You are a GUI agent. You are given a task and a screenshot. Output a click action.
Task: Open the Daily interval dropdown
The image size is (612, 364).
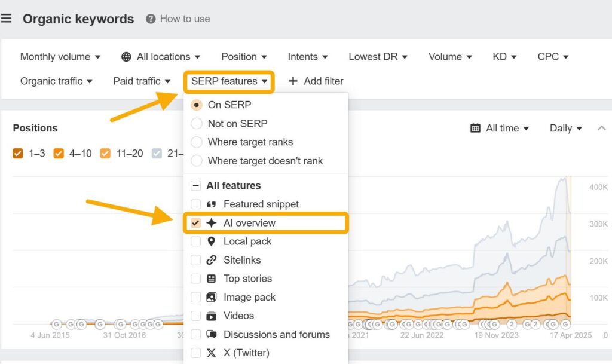pos(565,128)
